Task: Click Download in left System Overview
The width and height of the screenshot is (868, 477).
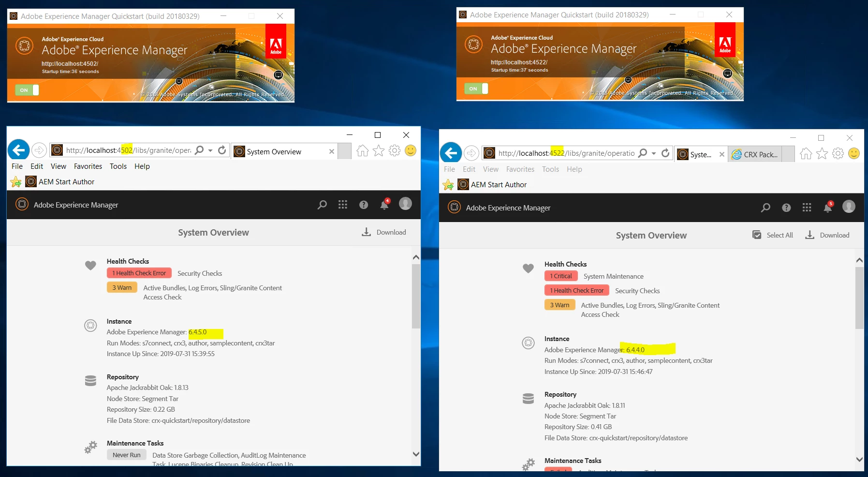Action: coord(384,232)
